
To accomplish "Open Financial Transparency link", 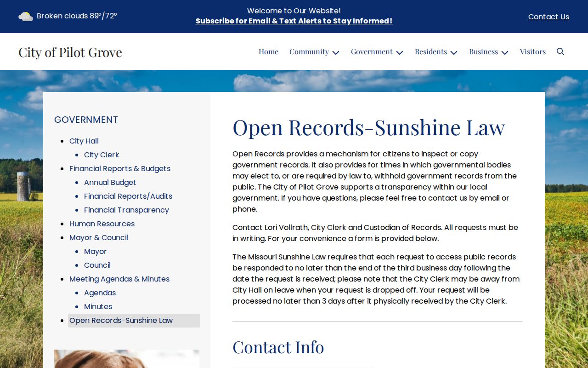I will coord(126,210).
